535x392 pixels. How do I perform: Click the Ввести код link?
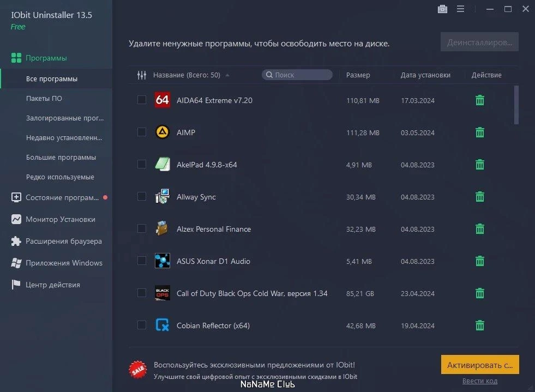click(x=480, y=381)
